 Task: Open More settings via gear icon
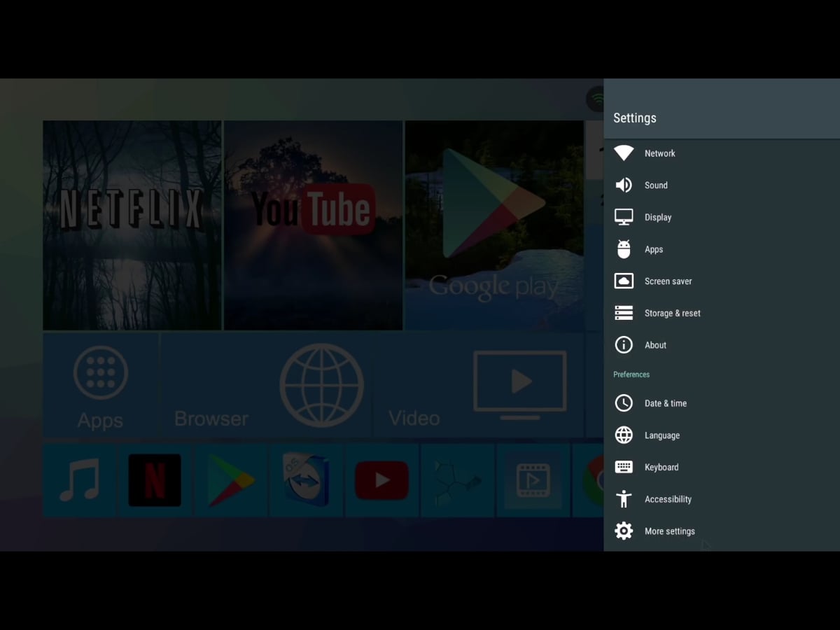tap(623, 531)
